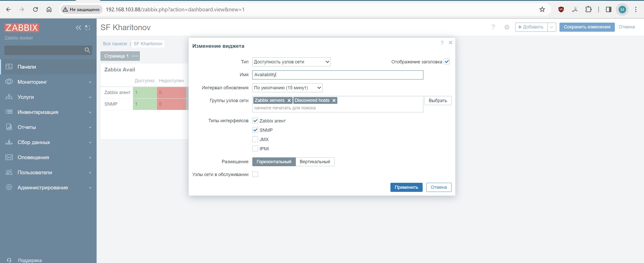Uncheck the SNMP interface type
The width and height of the screenshot is (644, 263).
point(255,130)
